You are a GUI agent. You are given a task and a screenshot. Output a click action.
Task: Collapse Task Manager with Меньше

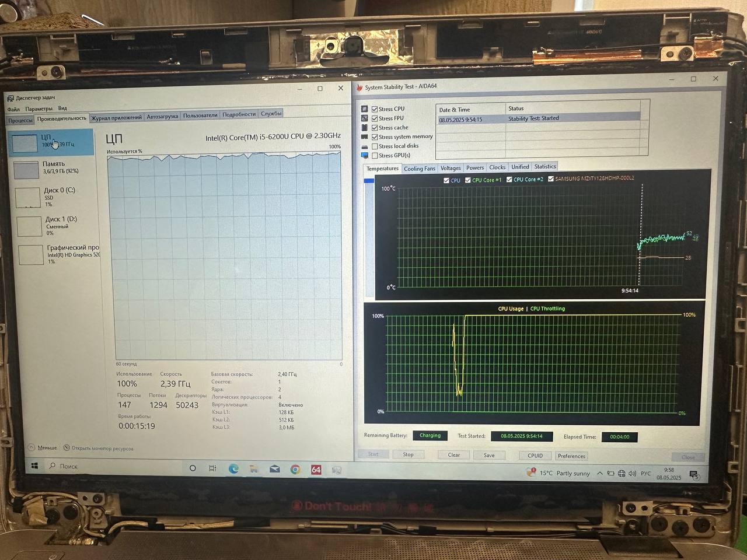tap(47, 448)
